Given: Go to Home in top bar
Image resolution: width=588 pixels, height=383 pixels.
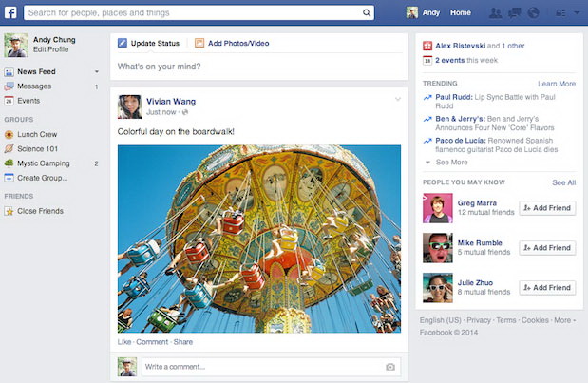Looking at the screenshot, I should 461,13.
